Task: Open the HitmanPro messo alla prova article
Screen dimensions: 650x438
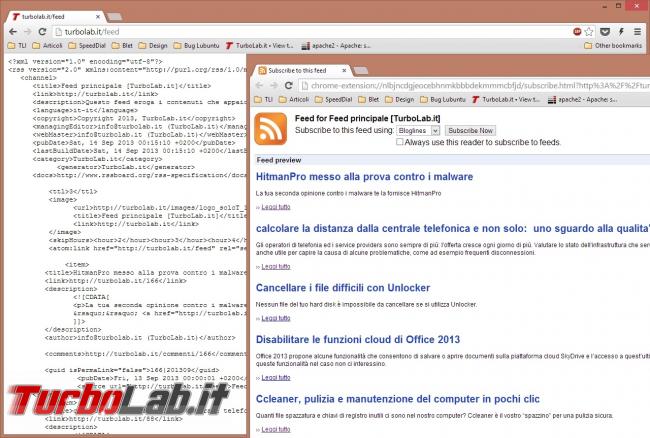Action: 364,177
